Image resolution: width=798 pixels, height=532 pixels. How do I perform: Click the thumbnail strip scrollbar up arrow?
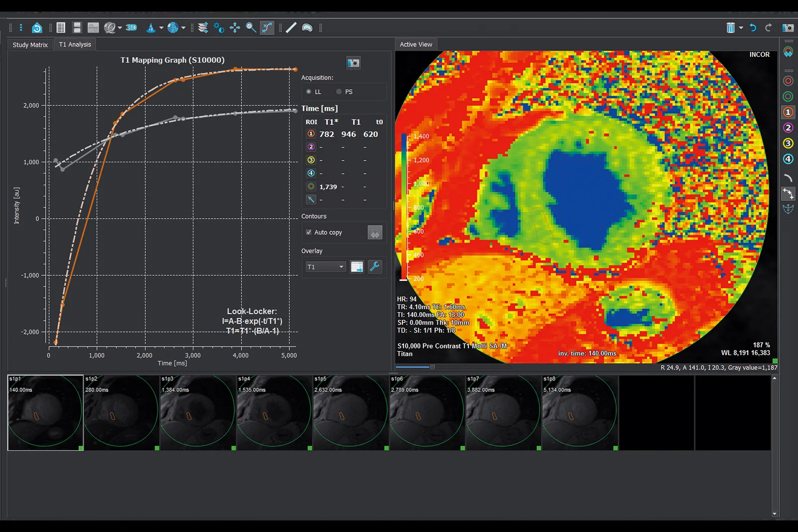coord(775,378)
